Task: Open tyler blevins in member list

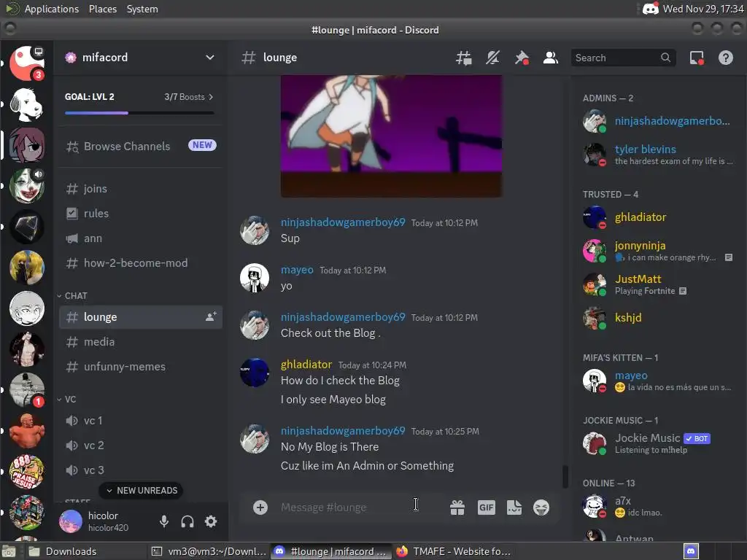Action: [x=658, y=155]
